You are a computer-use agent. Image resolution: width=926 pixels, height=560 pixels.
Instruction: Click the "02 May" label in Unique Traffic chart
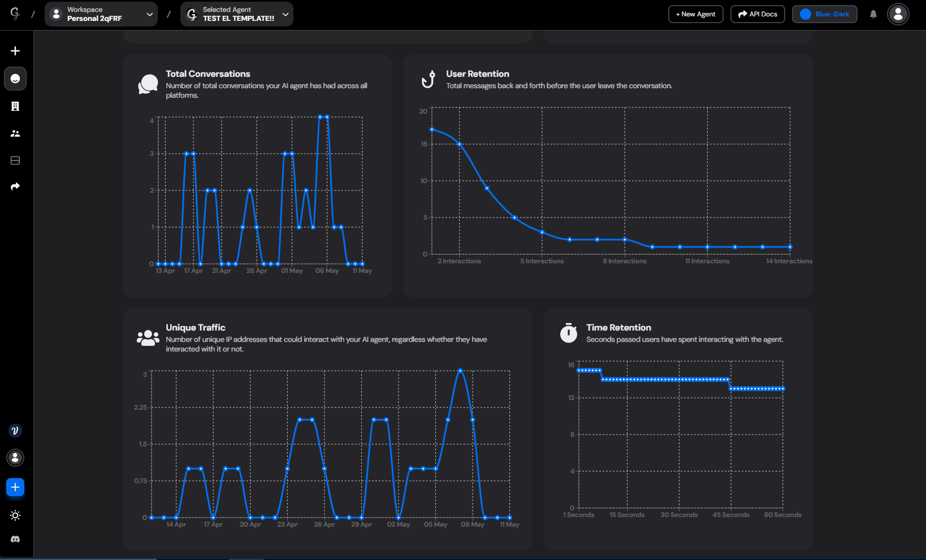[399, 524]
